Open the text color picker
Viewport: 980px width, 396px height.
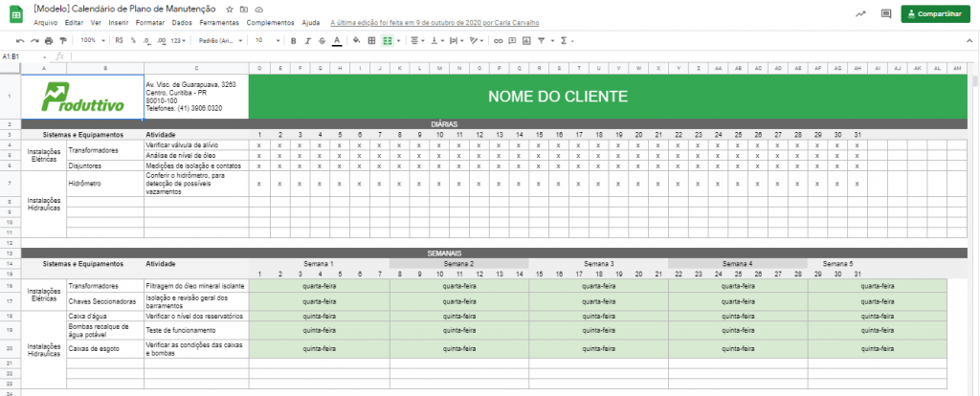(x=337, y=40)
